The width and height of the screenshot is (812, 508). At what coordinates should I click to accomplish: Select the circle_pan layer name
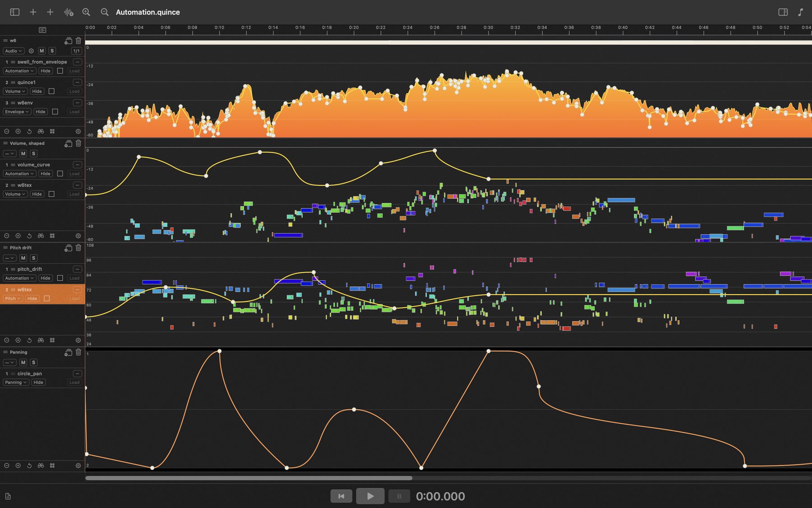[30, 374]
